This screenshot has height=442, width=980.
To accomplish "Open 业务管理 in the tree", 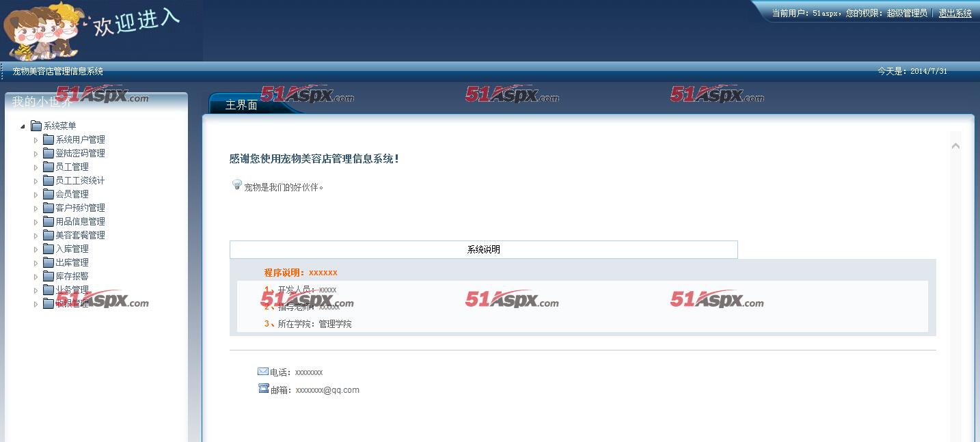I will [x=72, y=290].
